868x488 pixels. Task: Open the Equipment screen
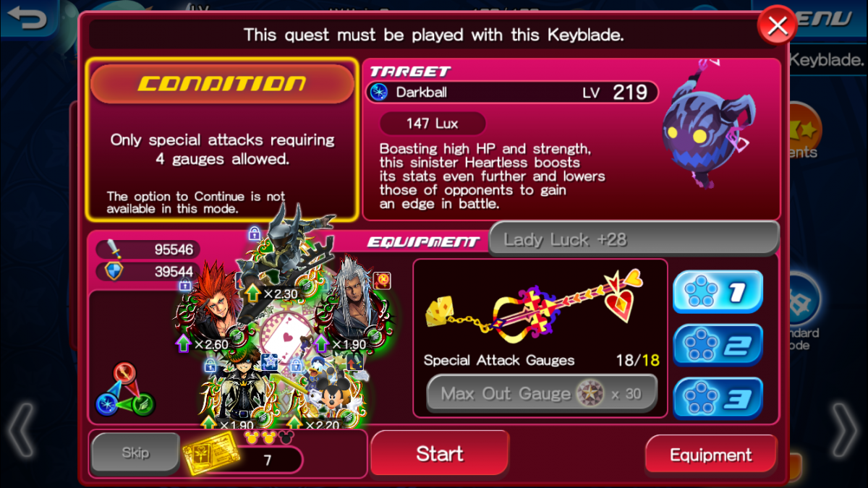pyautogui.click(x=711, y=455)
